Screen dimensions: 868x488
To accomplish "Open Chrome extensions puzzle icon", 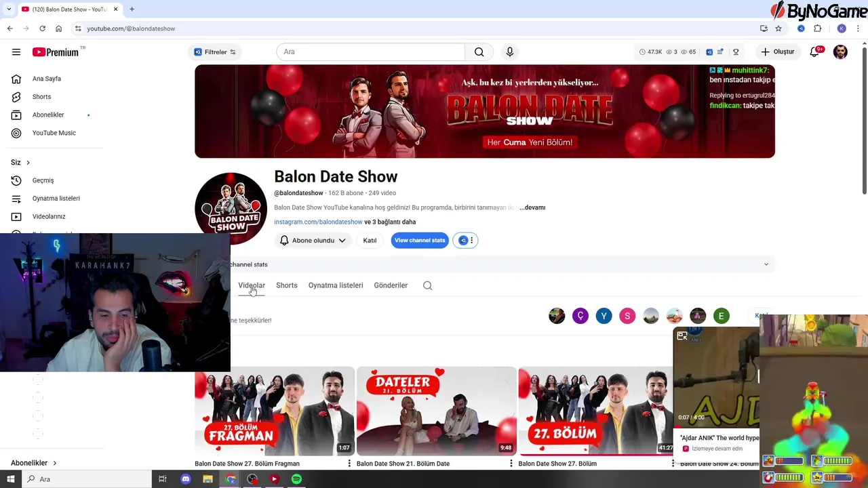I will click(817, 28).
